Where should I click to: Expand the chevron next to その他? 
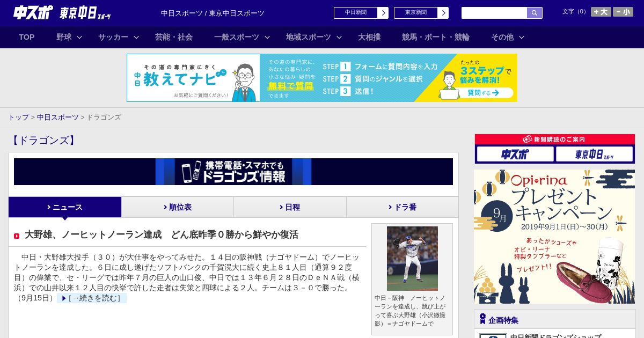click(522, 37)
